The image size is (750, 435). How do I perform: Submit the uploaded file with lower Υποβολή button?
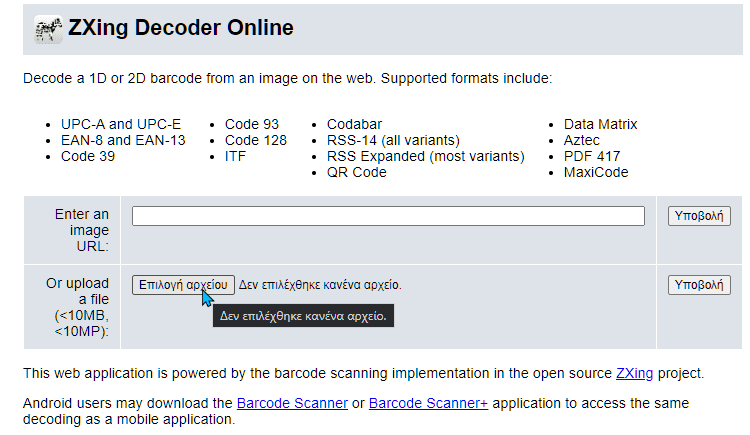[x=699, y=285]
